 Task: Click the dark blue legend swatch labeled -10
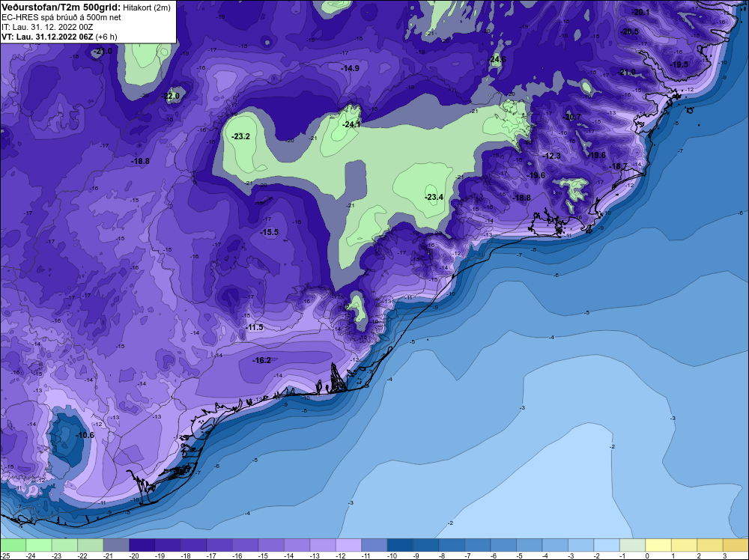point(400,545)
